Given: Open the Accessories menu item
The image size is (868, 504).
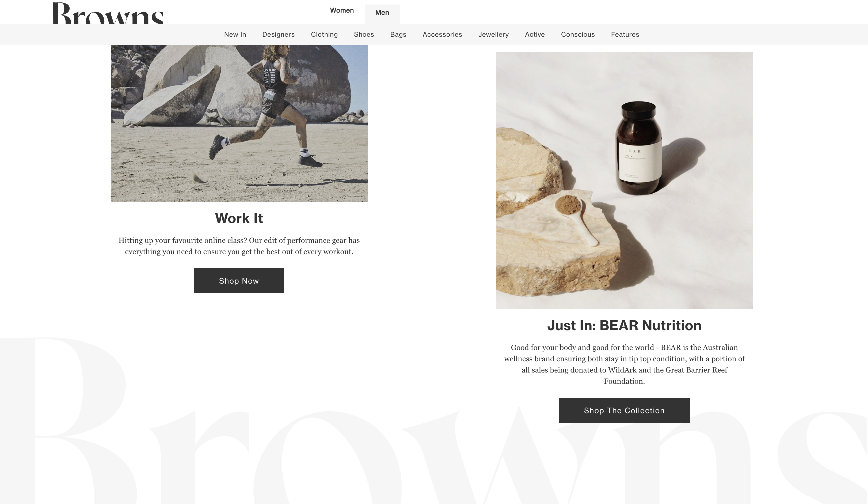Looking at the screenshot, I should (x=442, y=35).
